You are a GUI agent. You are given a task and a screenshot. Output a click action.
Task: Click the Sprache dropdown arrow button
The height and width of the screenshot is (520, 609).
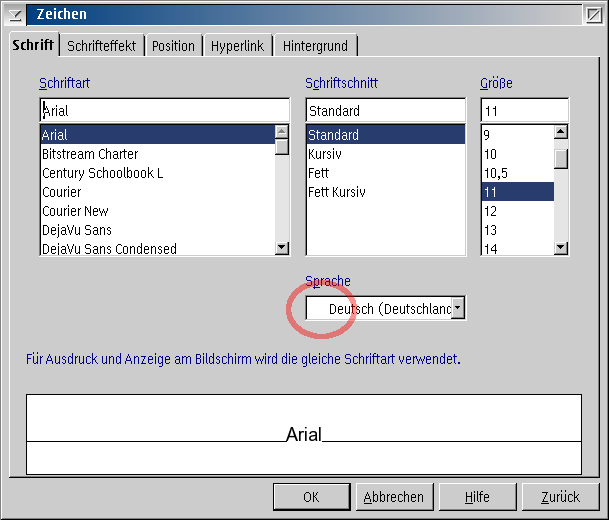[458, 308]
